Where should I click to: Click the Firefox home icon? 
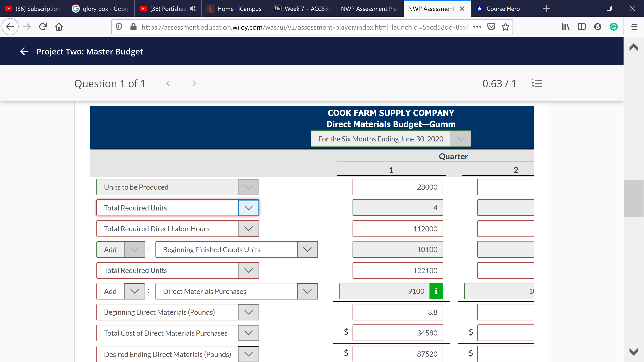pos(59,27)
